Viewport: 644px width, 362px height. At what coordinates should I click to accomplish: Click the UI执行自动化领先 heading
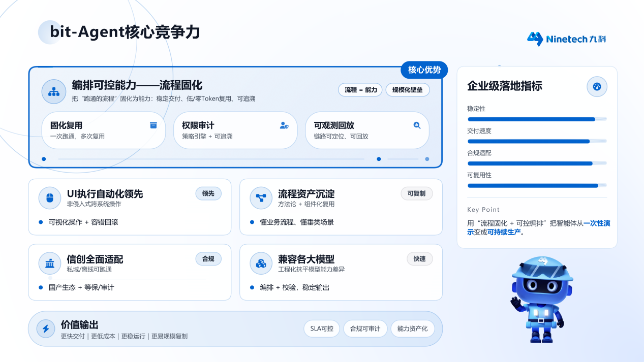(x=105, y=194)
